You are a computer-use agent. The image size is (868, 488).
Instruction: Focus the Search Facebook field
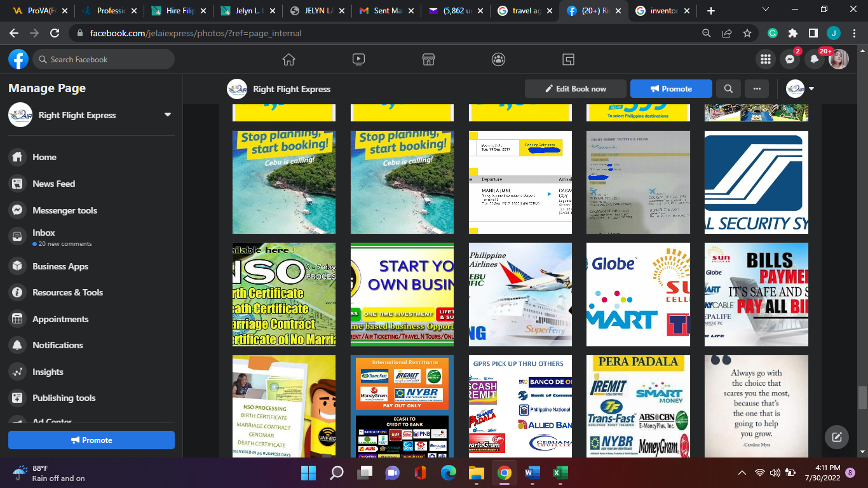[104, 59]
